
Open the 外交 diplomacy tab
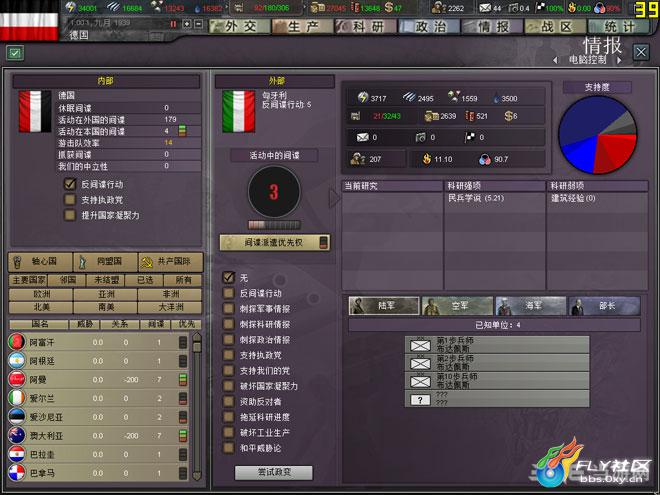coord(240,27)
